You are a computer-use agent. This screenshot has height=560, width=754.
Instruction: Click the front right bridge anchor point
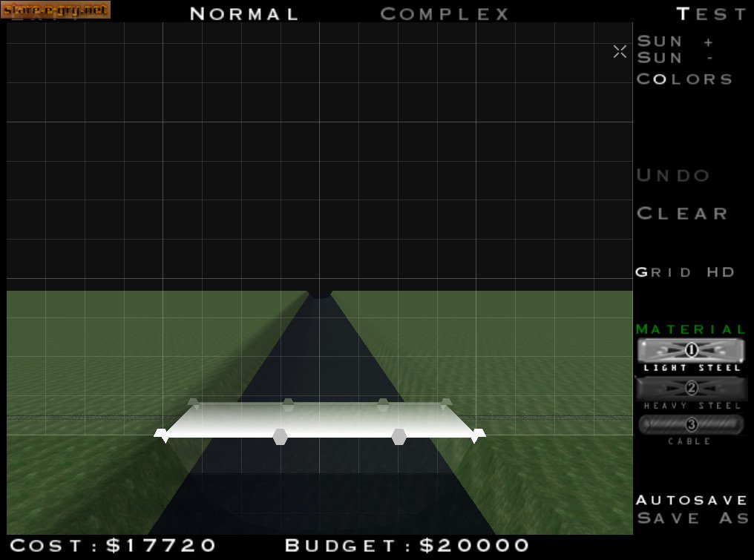[x=476, y=435]
